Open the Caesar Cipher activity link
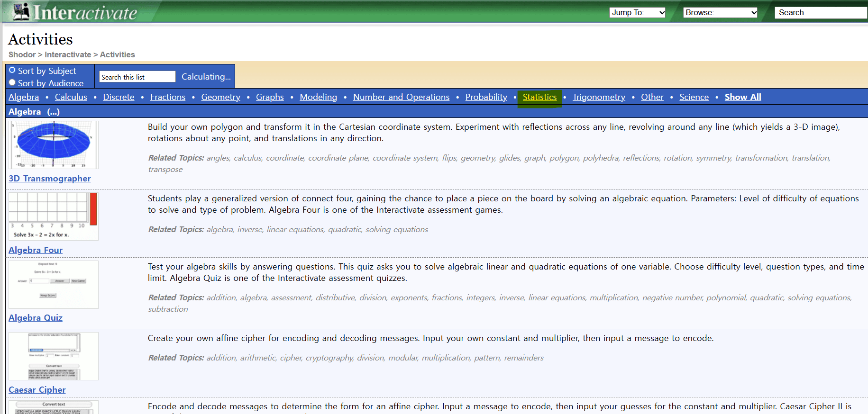 tap(37, 390)
